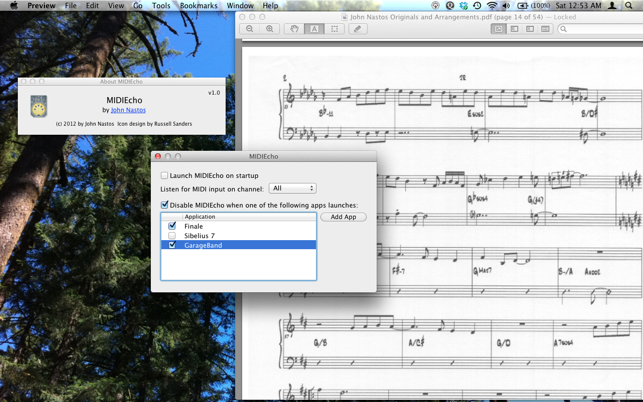Open the File menu

71,5
